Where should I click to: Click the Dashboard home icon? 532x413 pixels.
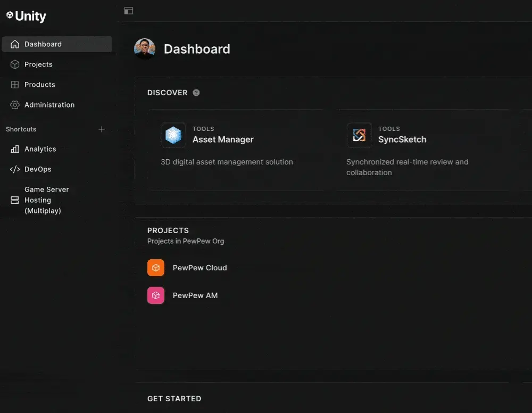click(14, 44)
